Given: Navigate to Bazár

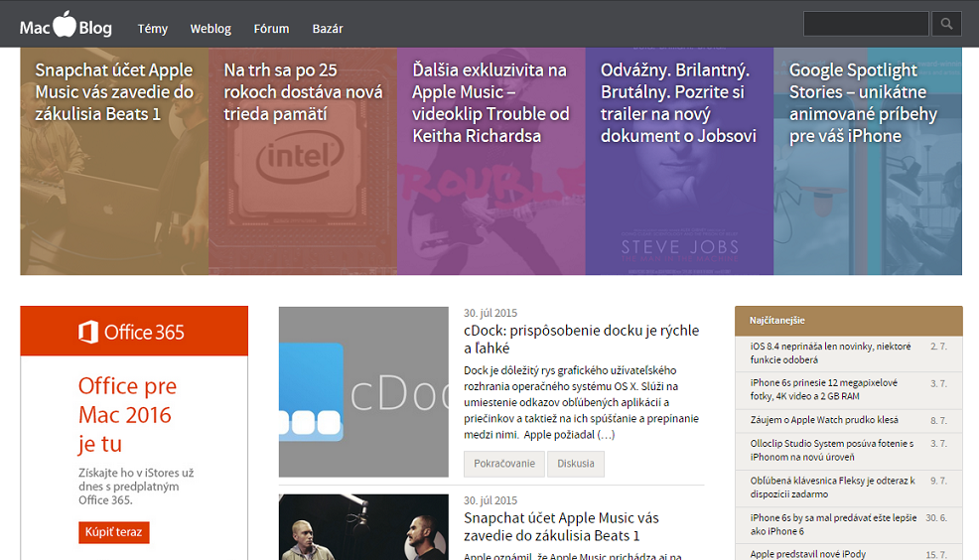Looking at the screenshot, I should [328, 29].
